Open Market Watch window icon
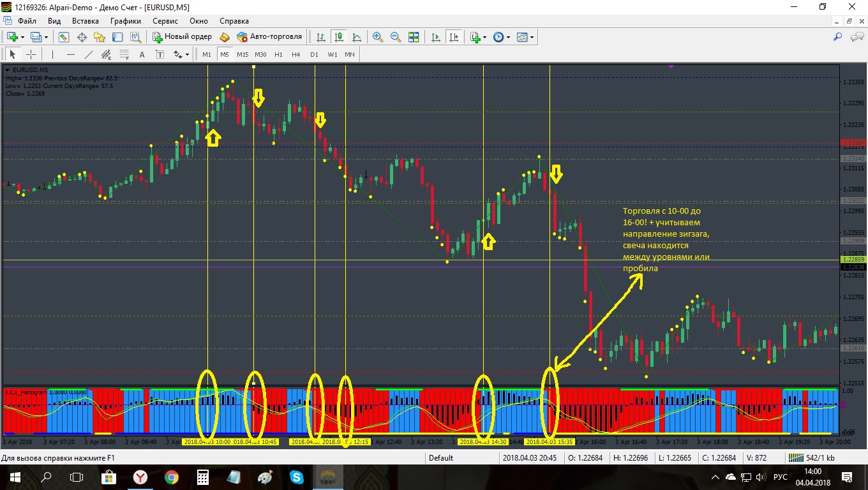The height and width of the screenshot is (490, 868). coord(64,37)
